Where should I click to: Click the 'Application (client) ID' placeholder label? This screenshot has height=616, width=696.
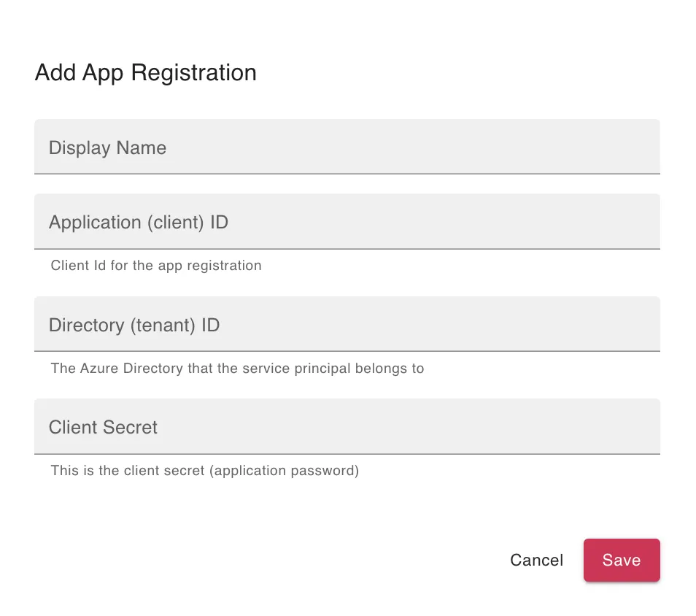coord(139,222)
